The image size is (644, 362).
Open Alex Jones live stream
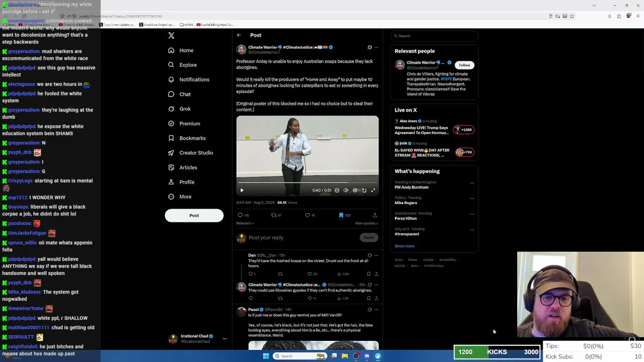tap(435, 128)
